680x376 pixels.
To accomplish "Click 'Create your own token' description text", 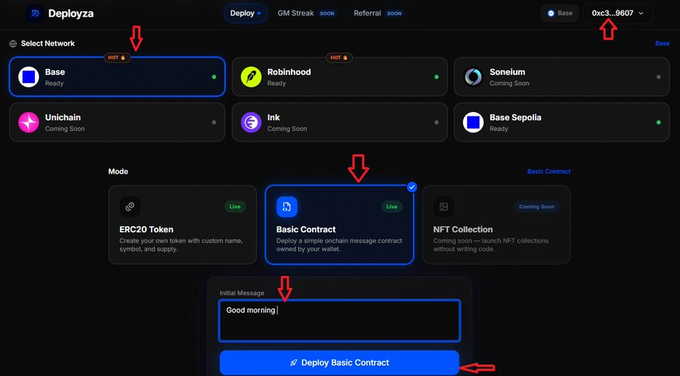I will 181,245.
